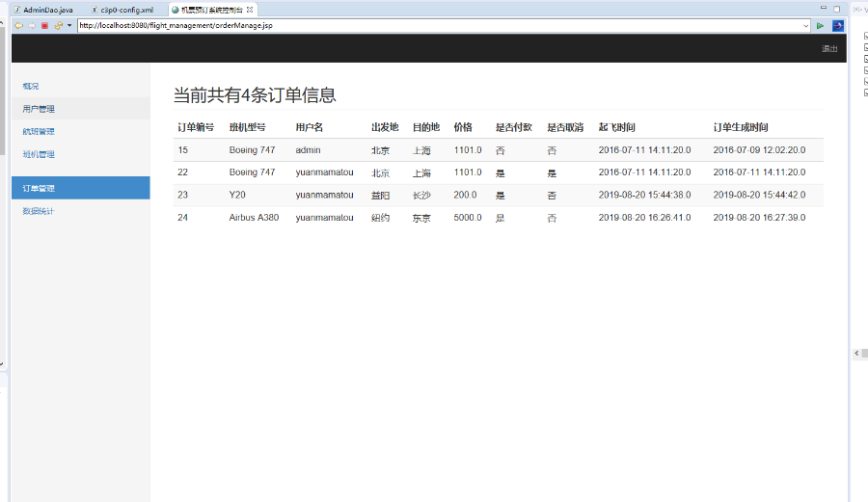Toggle the third checkbox in the right panel
This screenshot has width=868, height=502.
coord(865,58)
